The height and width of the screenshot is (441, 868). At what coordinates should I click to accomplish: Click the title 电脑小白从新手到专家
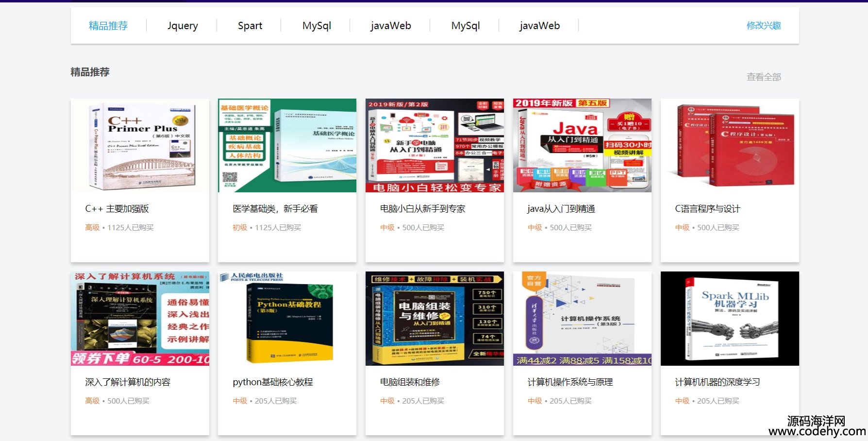[x=423, y=209]
